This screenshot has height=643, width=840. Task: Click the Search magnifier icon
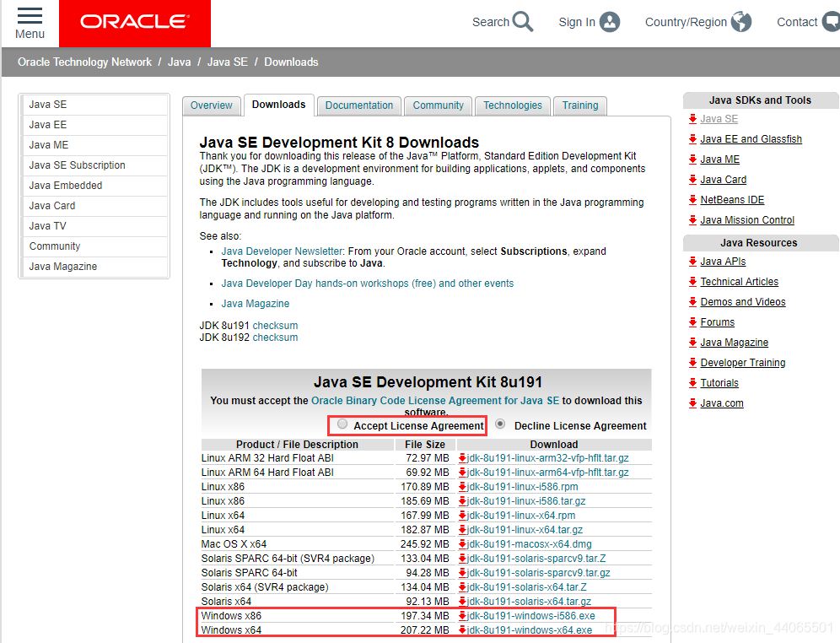coord(522,22)
